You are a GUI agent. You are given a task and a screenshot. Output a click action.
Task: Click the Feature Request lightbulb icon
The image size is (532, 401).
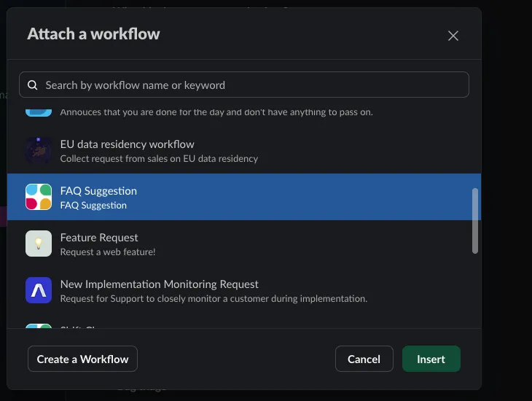[39, 244]
